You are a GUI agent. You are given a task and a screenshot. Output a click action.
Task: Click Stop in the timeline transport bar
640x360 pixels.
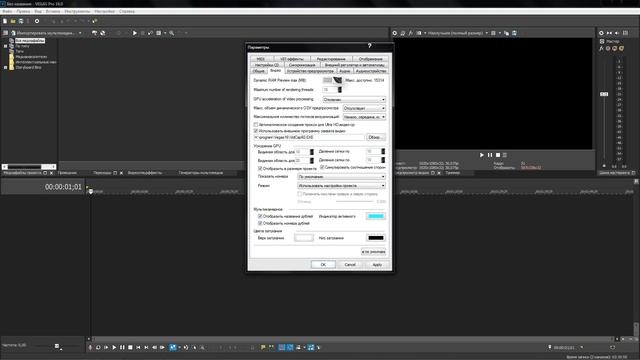coord(130,347)
